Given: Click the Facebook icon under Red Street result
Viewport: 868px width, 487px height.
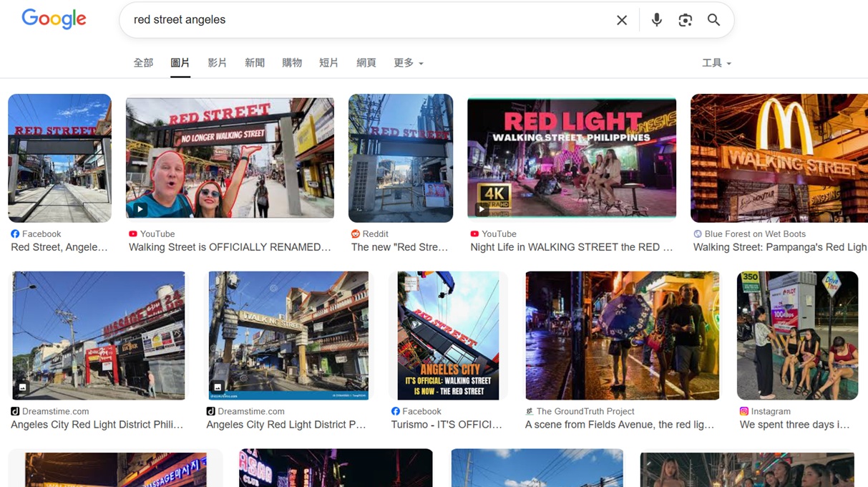Looking at the screenshot, I should 15,234.
